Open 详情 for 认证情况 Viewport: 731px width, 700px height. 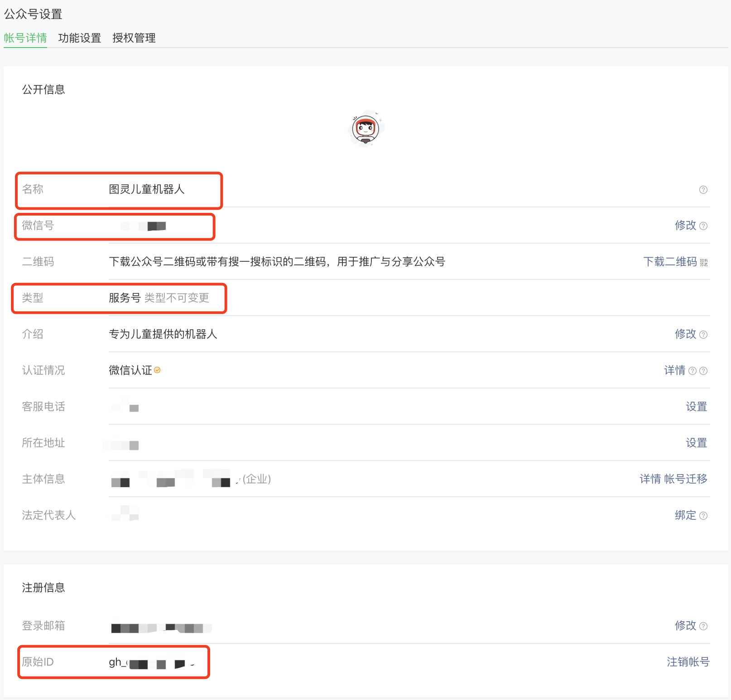(x=674, y=370)
